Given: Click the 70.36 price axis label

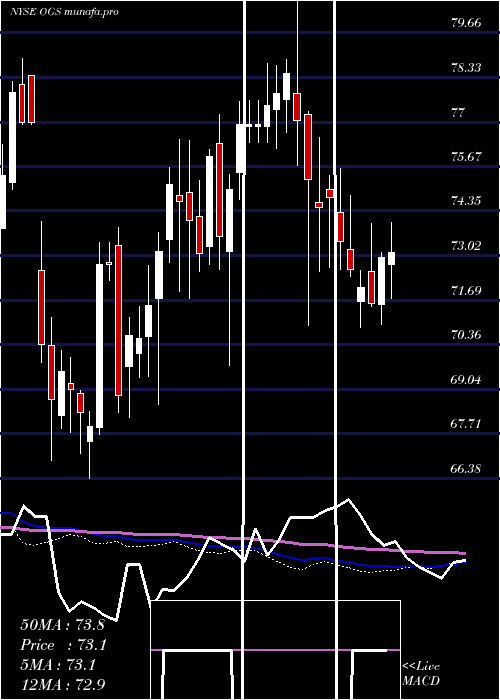Looking at the screenshot, I should [466, 334].
